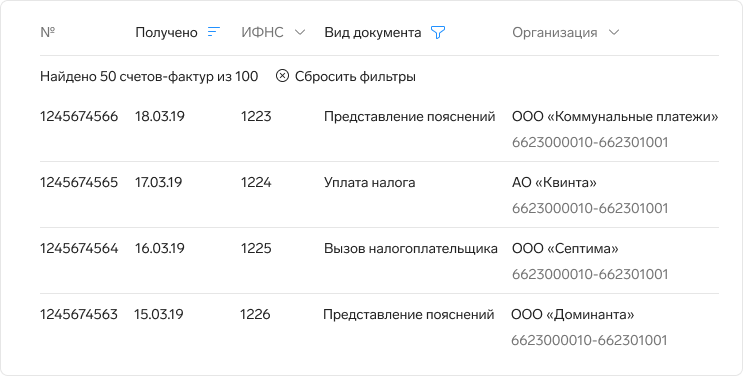743x376 pixels.
Task: Open document number 1245674566
Action: (79, 116)
